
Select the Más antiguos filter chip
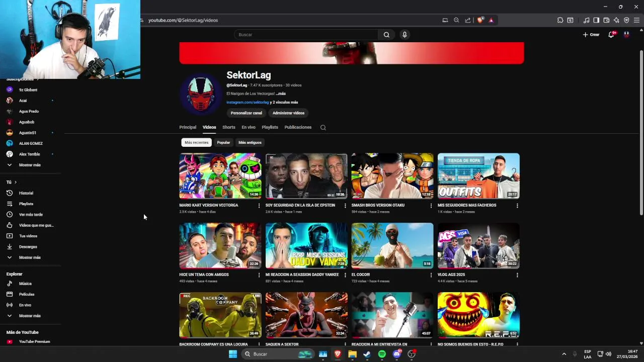click(250, 143)
